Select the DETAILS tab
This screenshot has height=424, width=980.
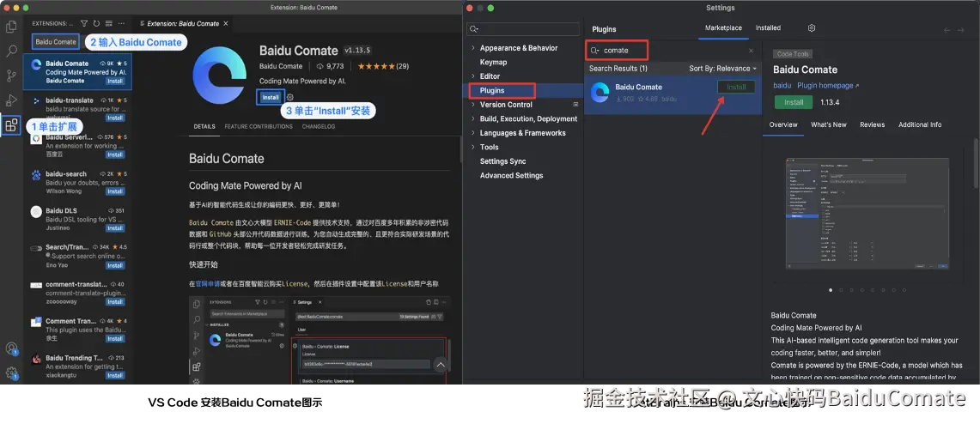click(204, 126)
